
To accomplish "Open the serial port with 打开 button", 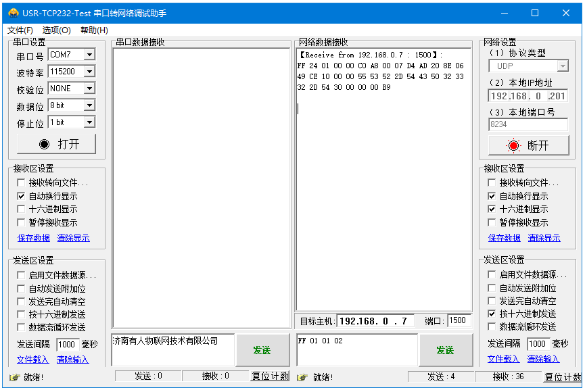I will 57,144.
